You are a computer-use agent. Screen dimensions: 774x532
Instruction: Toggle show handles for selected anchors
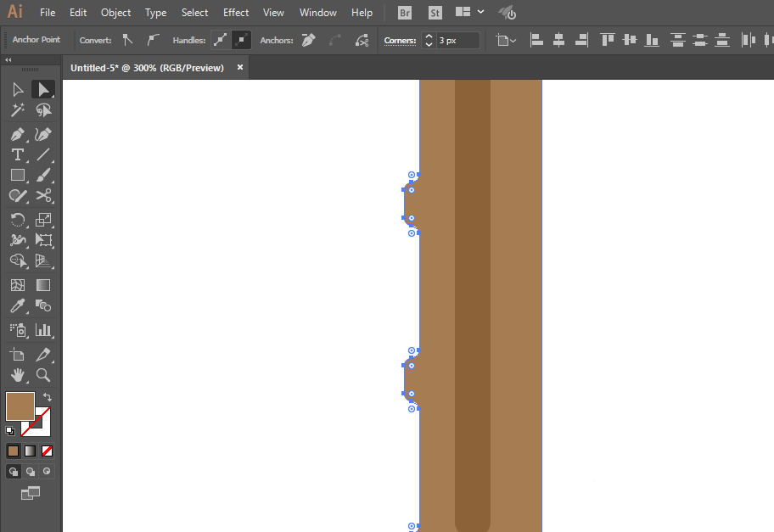[221, 40]
